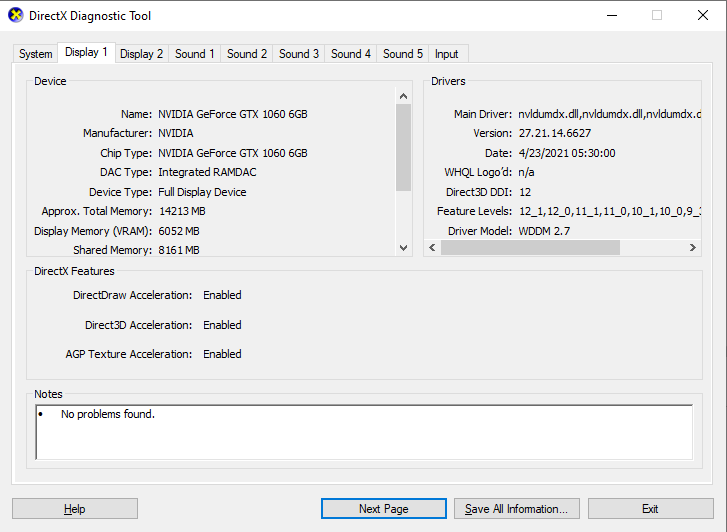Click inside the Notes text box

coord(364,432)
